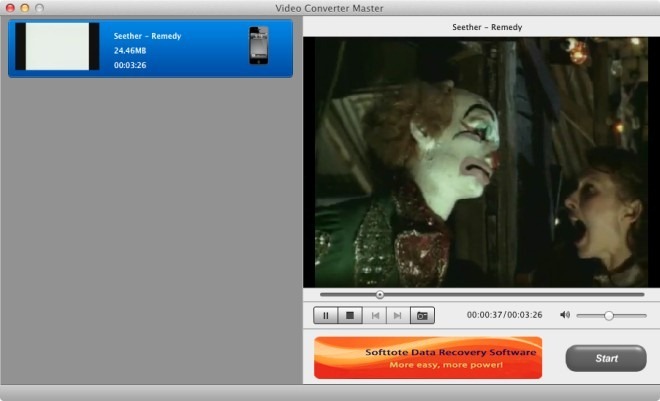Viewport: 660px width, 401px height.
Task: Minimize the Video Converter Master window
Action: (x=25, y=8)
